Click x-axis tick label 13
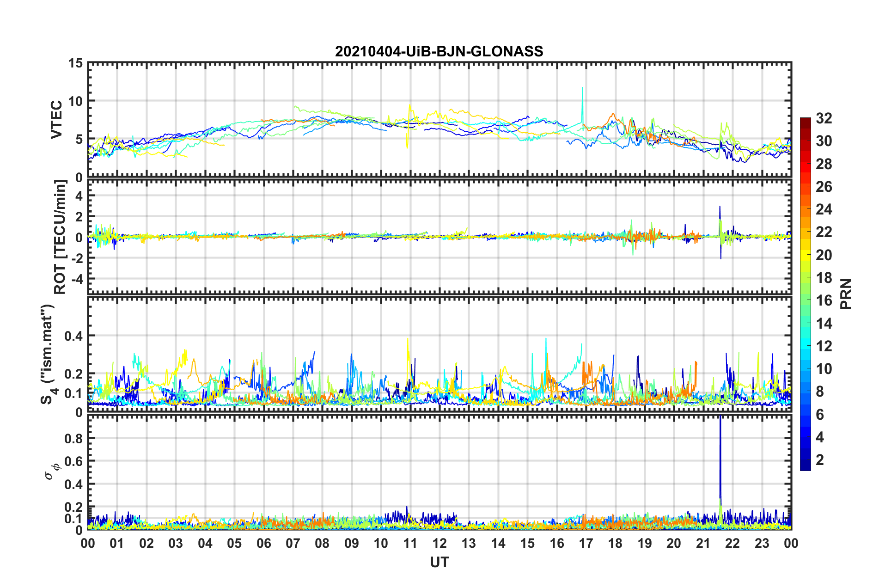 [469, 543]
